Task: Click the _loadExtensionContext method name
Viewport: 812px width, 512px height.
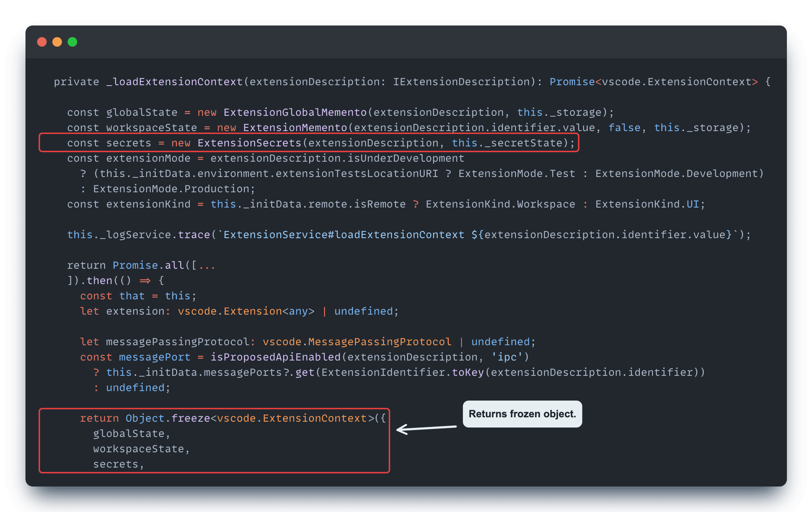Action: tap(174, 82)
